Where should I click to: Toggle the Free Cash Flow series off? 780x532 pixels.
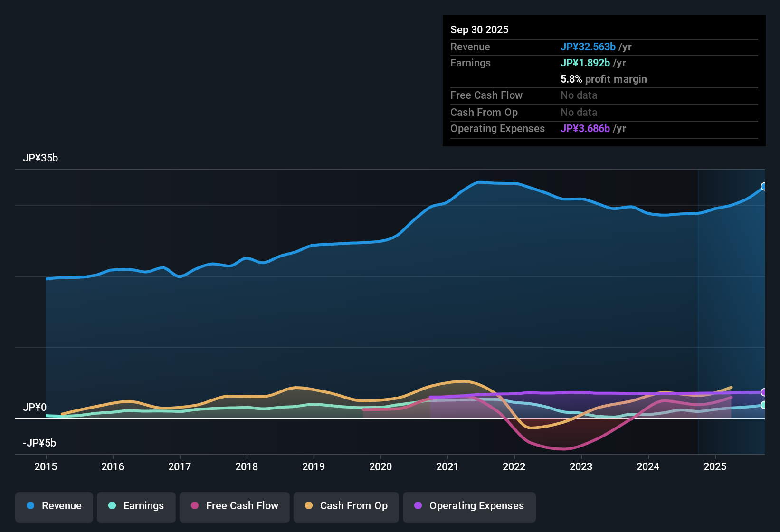point(234,506)
